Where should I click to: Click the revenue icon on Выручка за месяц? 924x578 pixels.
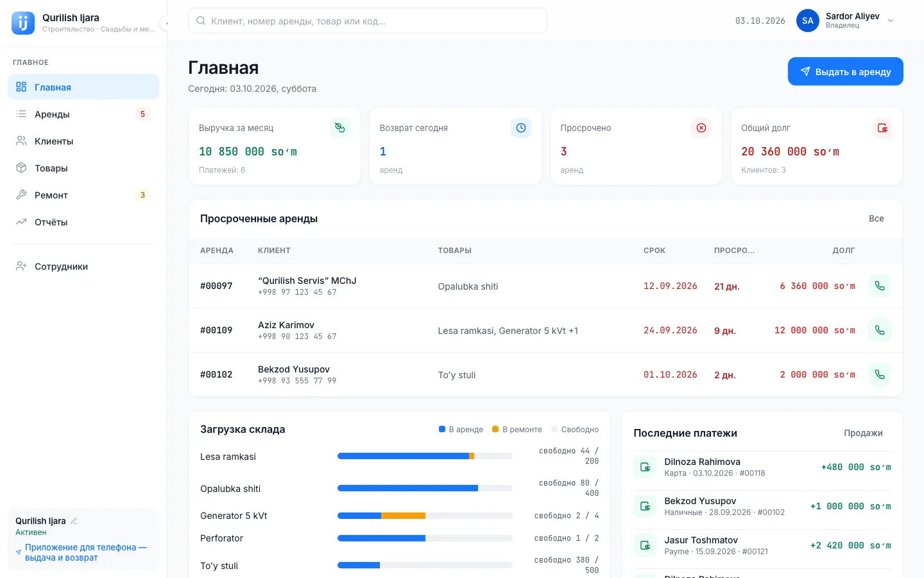pyautogui.click(x=340, y=128)
